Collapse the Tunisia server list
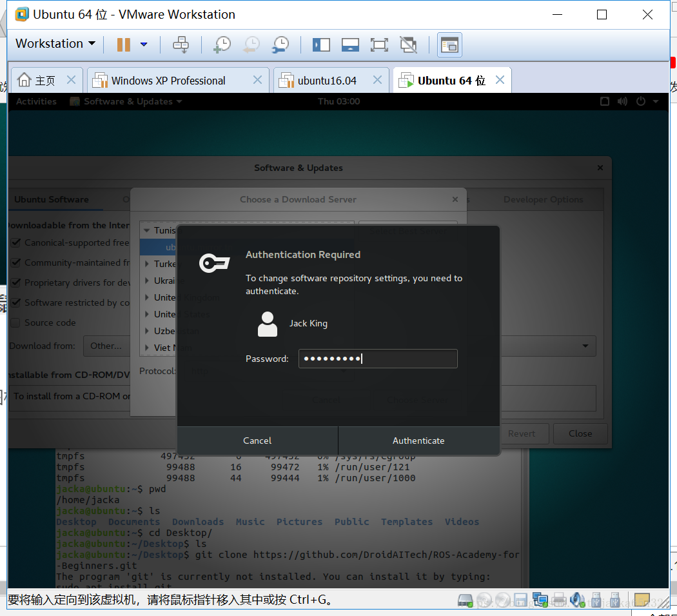 click(x=147, y=230)
